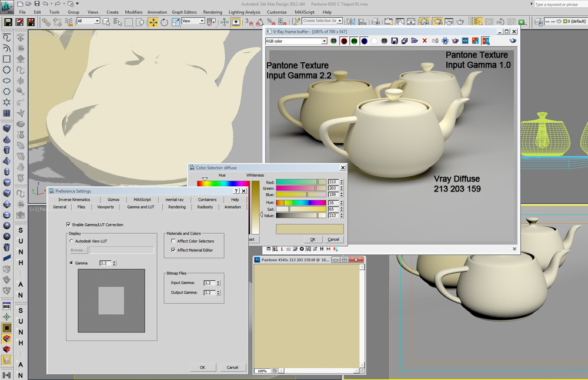This screenshot has height=380, width=588.
Task: Click the MAXScript MS icon in left toolbar
Action: point(6,306)
